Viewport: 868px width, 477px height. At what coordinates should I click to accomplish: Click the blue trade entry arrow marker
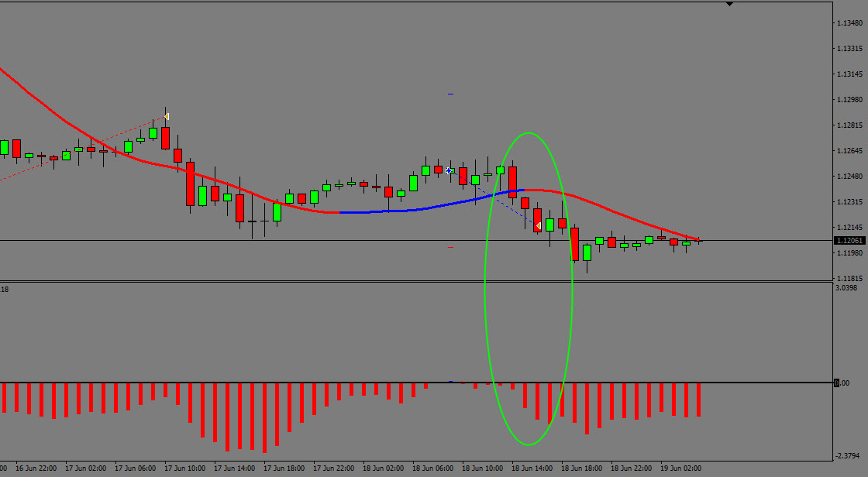(x=449, y=170)
